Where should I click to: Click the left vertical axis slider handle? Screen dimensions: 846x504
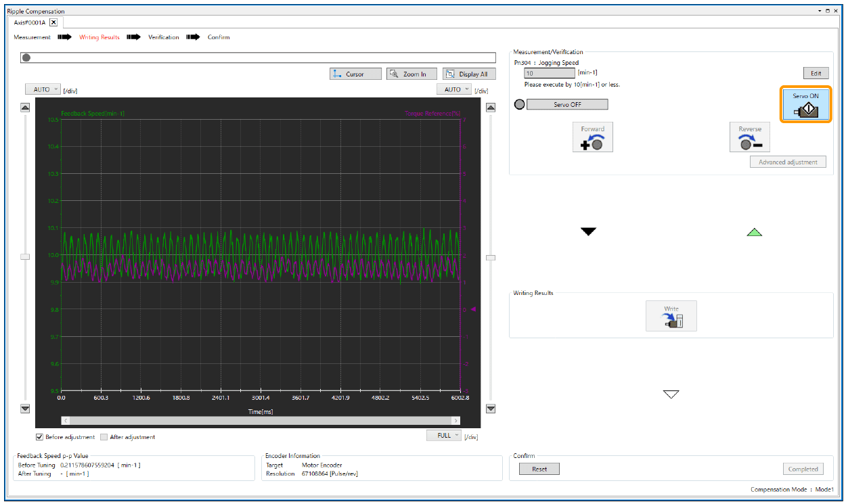pos(25,256)
